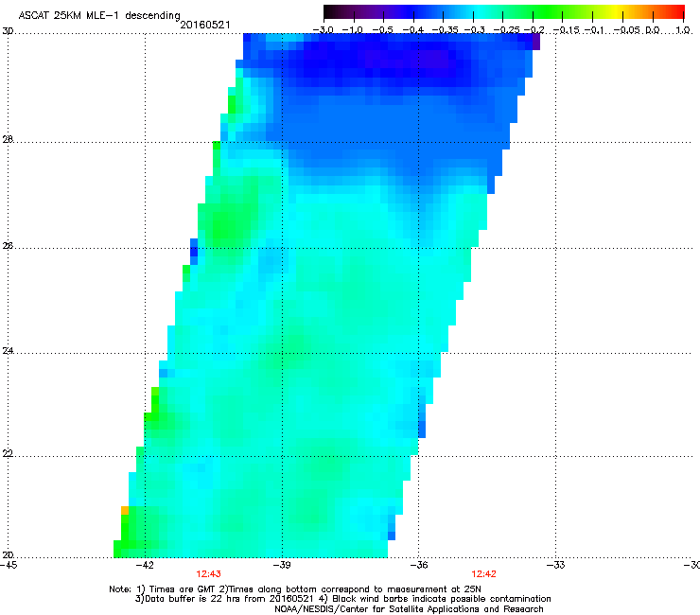Image resolution: width=700 pixels, height=615 pixels.
Task: Click the -0.3 colorbar label
Action: (x=474, y=30)
